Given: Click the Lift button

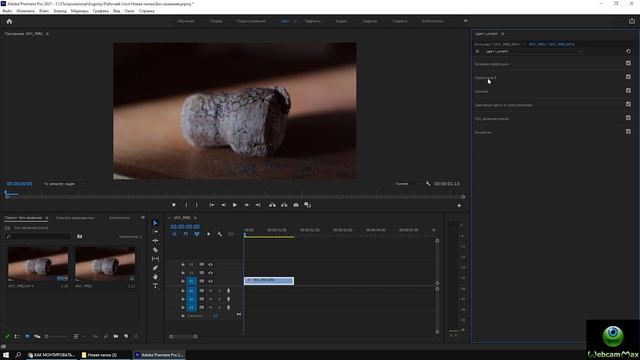Looking at the screenshot, I should click(x=272, y=205).
